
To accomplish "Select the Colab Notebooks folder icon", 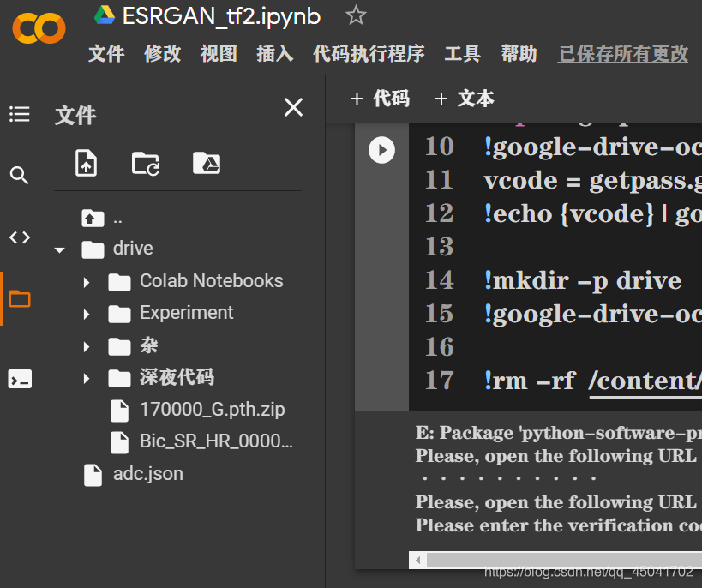I will [x=119, y=282].
